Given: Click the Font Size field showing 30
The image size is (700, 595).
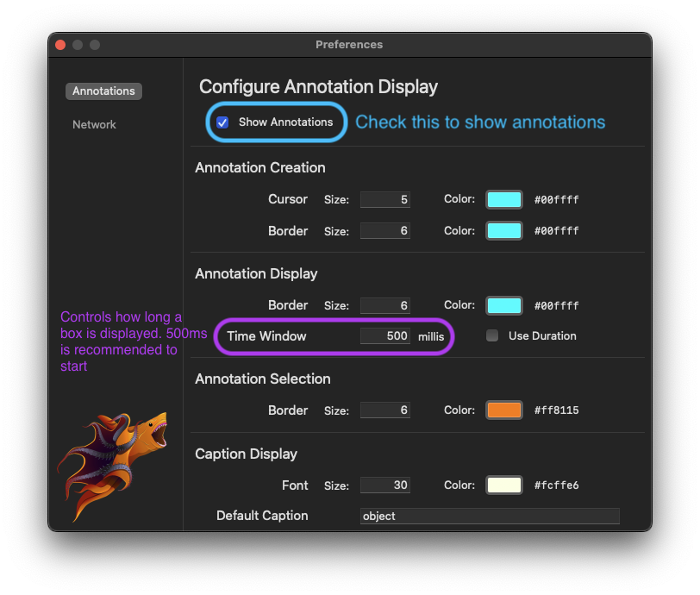Looking at the screenshot, I should coord(385,485).
